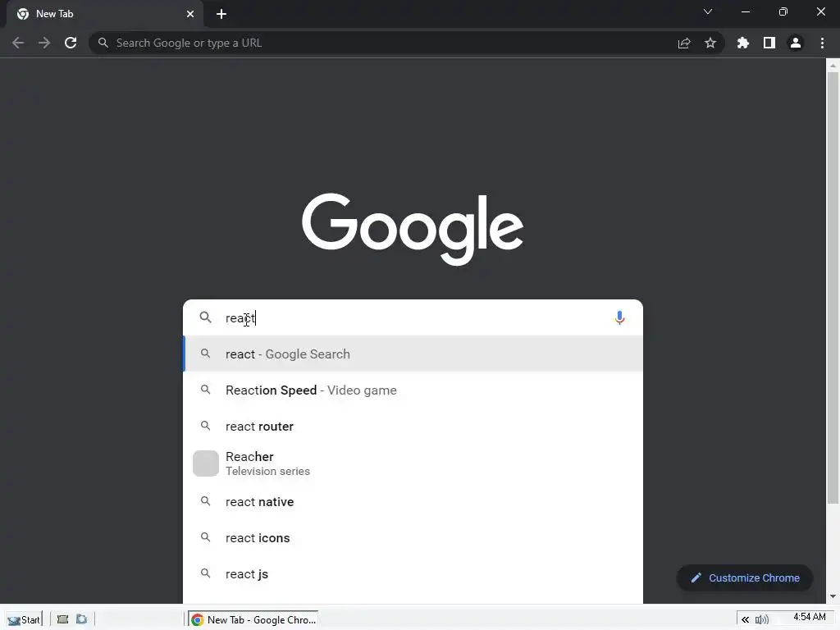
Task: Toggle the side panel icon
Action: [769, 43]
